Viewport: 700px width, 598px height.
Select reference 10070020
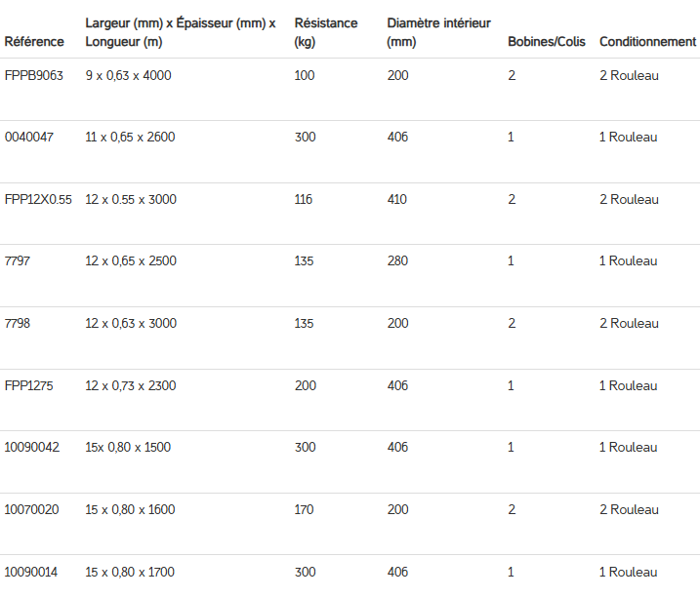(x=31, y=510)
